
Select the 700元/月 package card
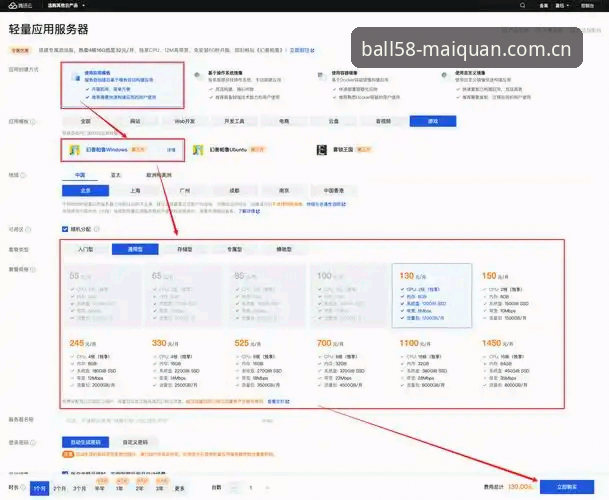350,363
